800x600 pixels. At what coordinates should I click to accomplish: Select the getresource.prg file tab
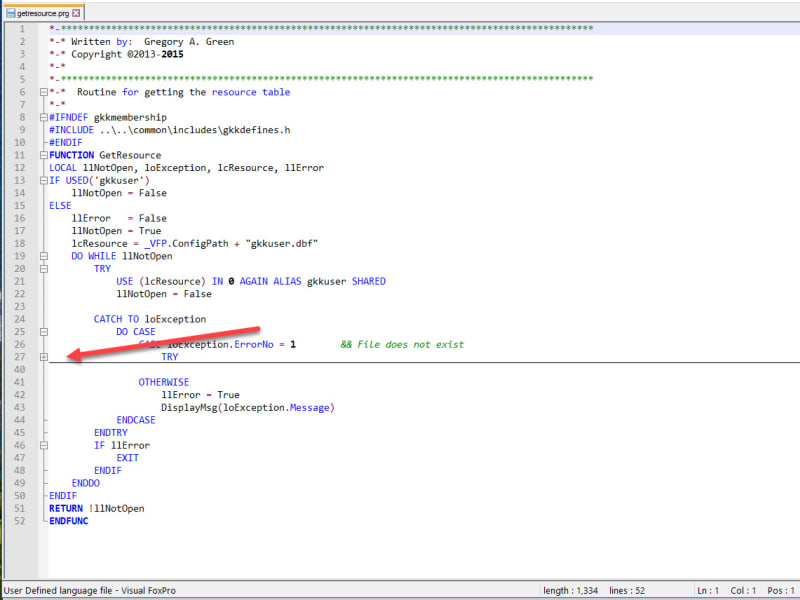click(43, 13)
